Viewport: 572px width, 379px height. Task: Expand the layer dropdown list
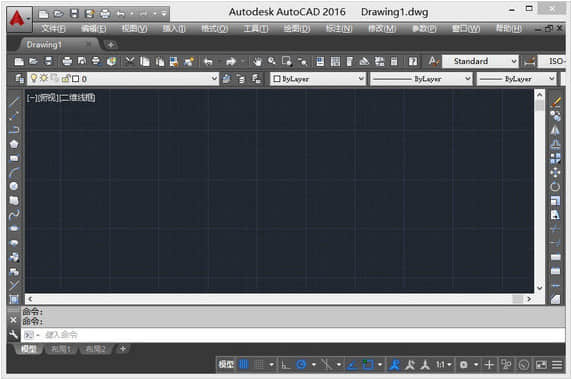(x=214, y=79)
